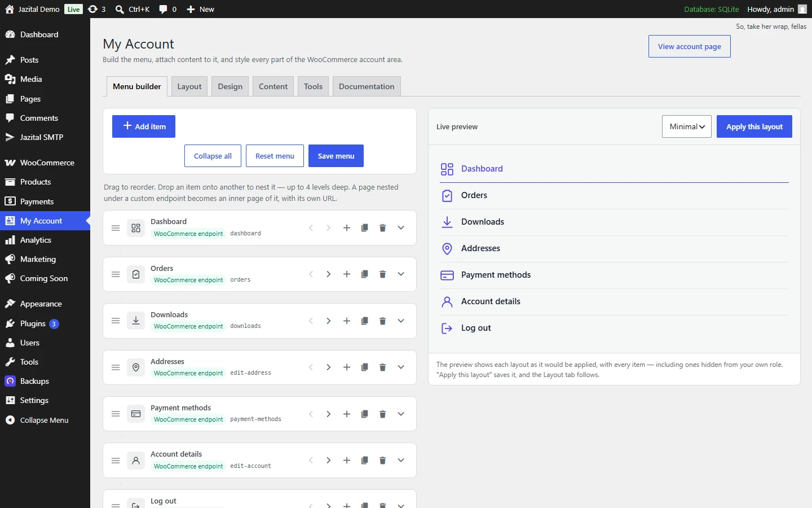
Task: Select Orders in the live preview
Action: click(615, 195)
